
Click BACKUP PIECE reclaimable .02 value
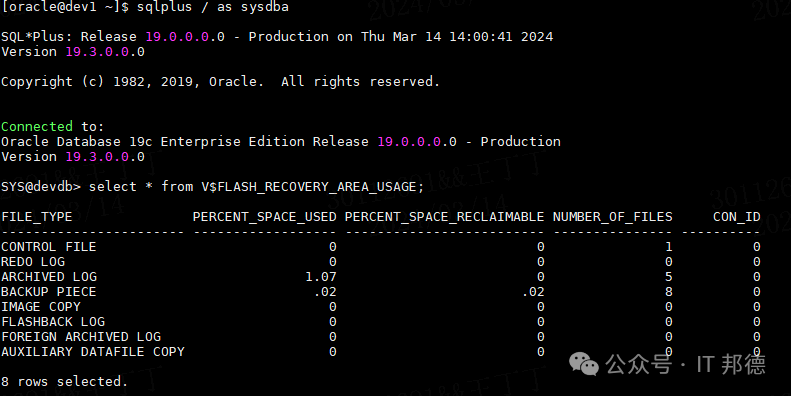coord(533,292)
